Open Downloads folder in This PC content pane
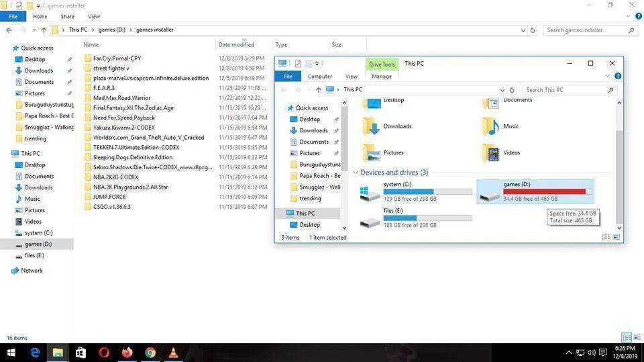The width and height of the screenshot is (644, 362). (x=387, y=126)
